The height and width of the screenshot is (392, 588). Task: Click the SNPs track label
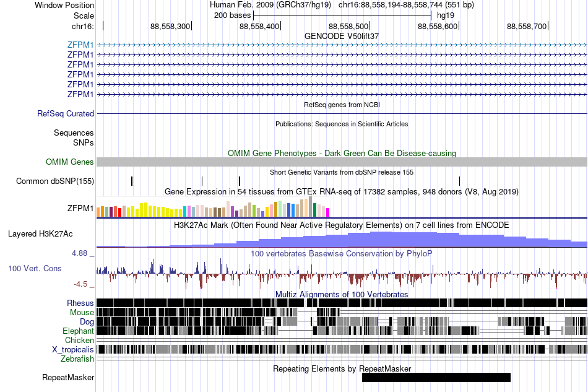[x=84, y=142]
